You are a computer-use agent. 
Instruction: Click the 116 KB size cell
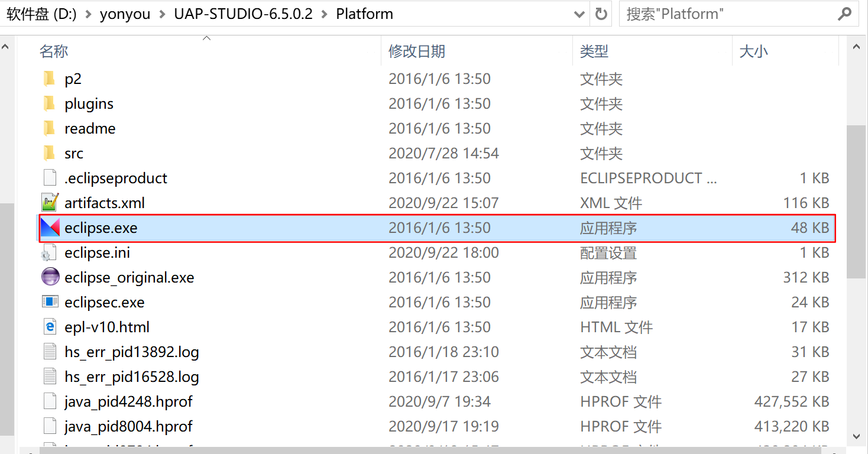807,203
